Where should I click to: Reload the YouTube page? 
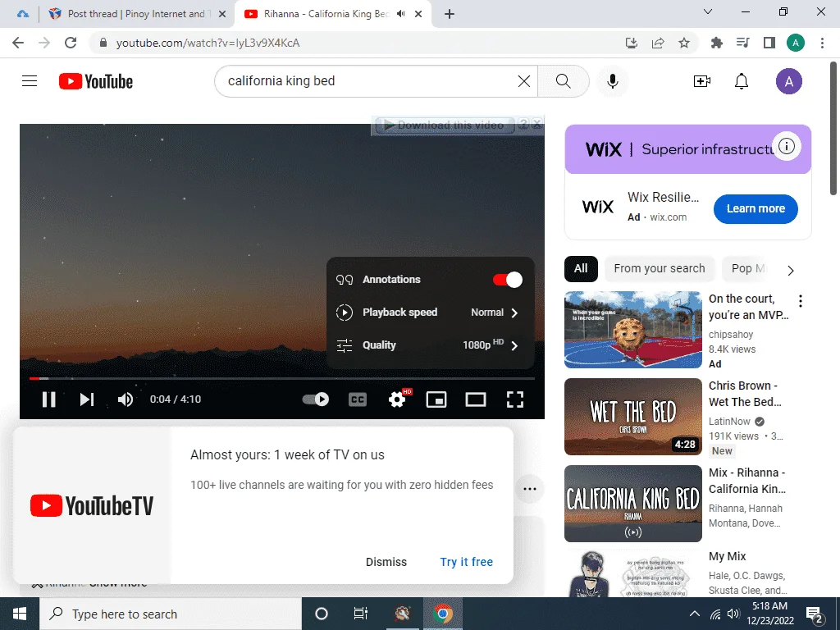click(x=71, y=43)
